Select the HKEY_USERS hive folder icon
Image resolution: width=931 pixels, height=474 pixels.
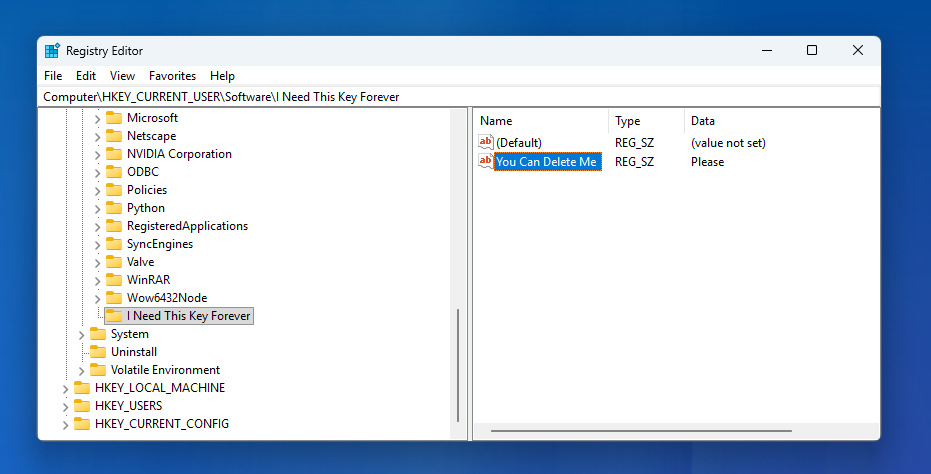81,406
